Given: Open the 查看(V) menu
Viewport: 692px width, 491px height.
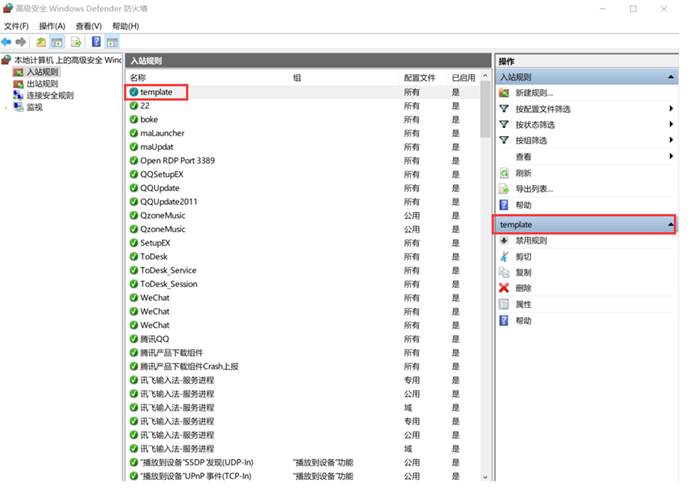Looking at the screenshot, I should [x=89, y=26].
